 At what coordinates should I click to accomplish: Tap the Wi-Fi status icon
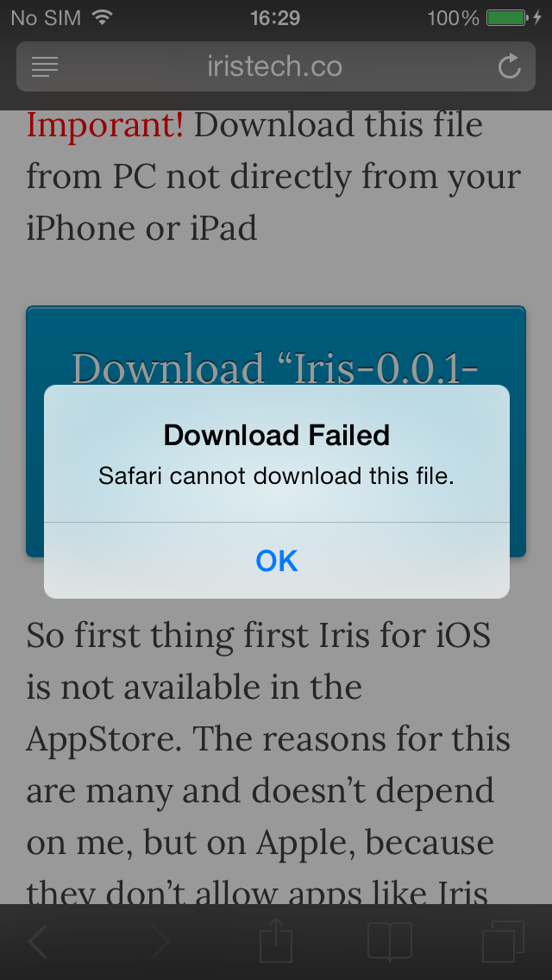(102, 17)
